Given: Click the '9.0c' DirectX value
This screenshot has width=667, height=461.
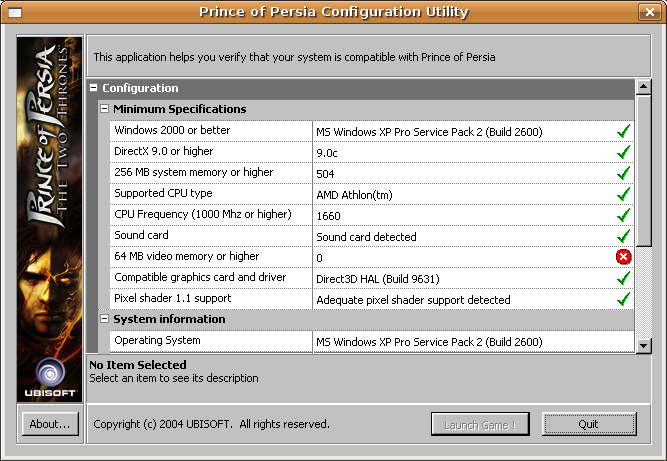Looking at the screenshot, I should pyautogui.click(x=327, y=153).
